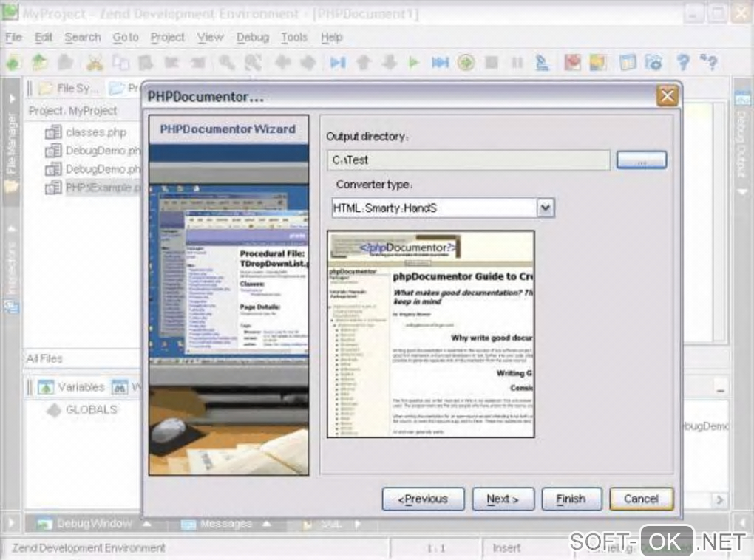The image size is (754, 560).
Task: Click the grey Forward arrow toolbar icon
Action: coord(308,63)
